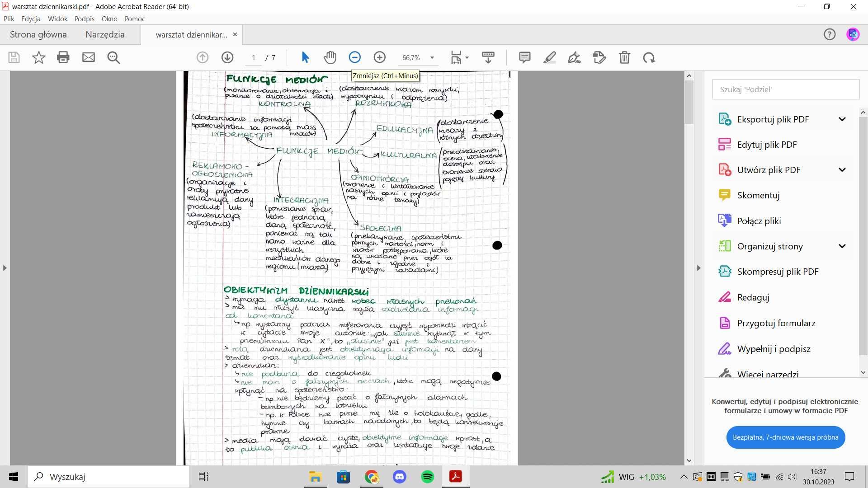Viewport: 868px width, 488px height.
Task: Start Bezpłatna 7-dniowa wersja próbna
Action: 786,437
